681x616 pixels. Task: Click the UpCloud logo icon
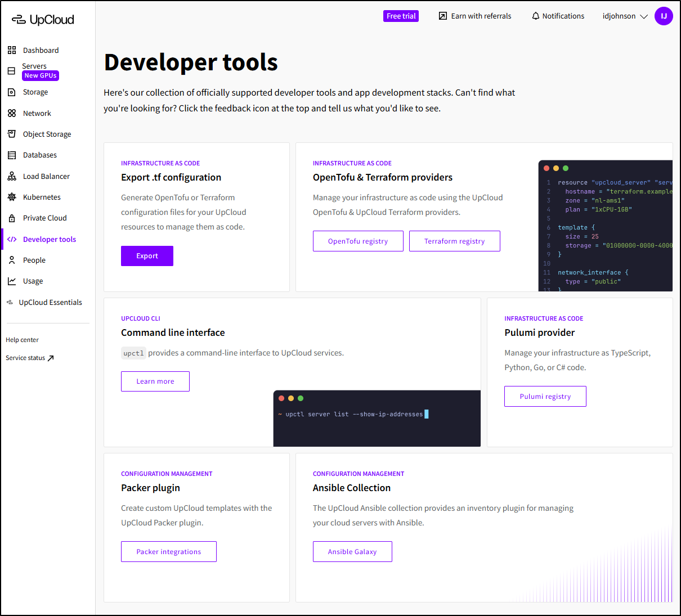tap(19, 20)
